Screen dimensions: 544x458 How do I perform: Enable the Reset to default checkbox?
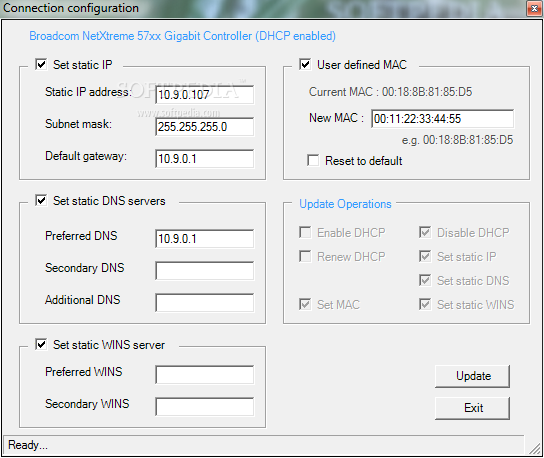tap(313, 160)
